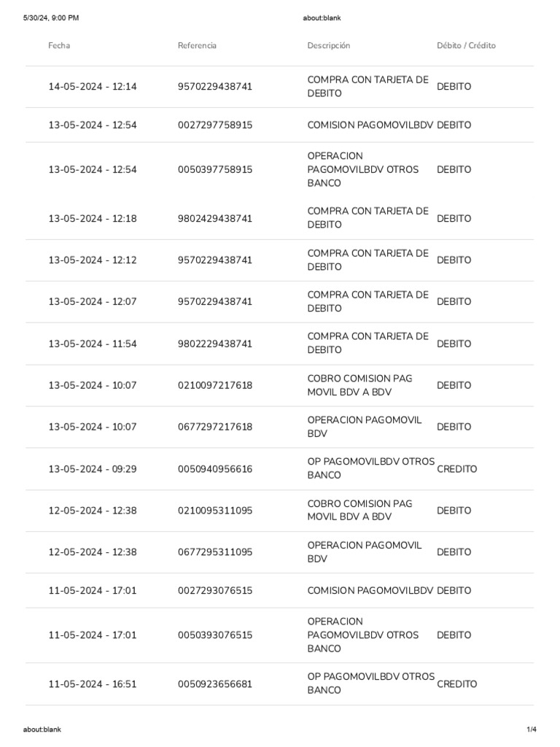560x747 pixels.
Task: Click the date 13-05-2024 - 09:29
Action: point(93,469)
